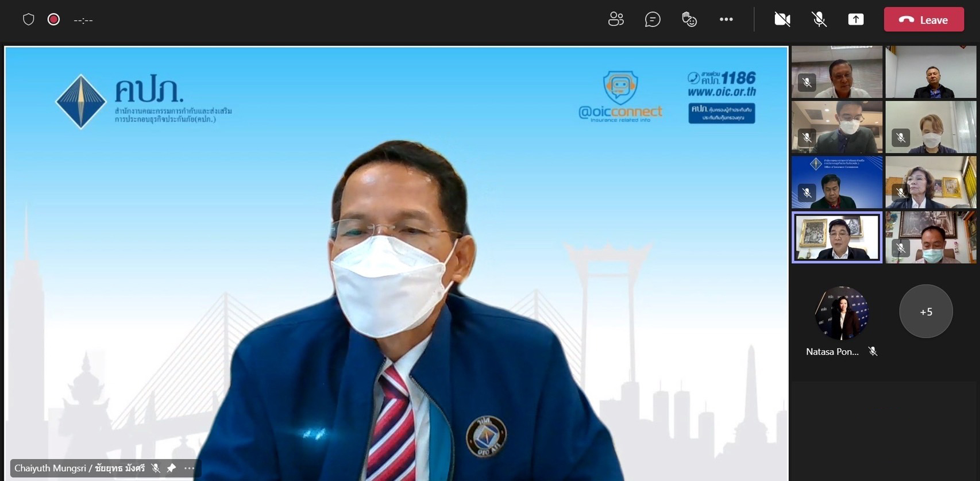Click the muted mic icon beside Chaiyuth's name
Viewport: 980px width, 481px height.
[156, 468]
